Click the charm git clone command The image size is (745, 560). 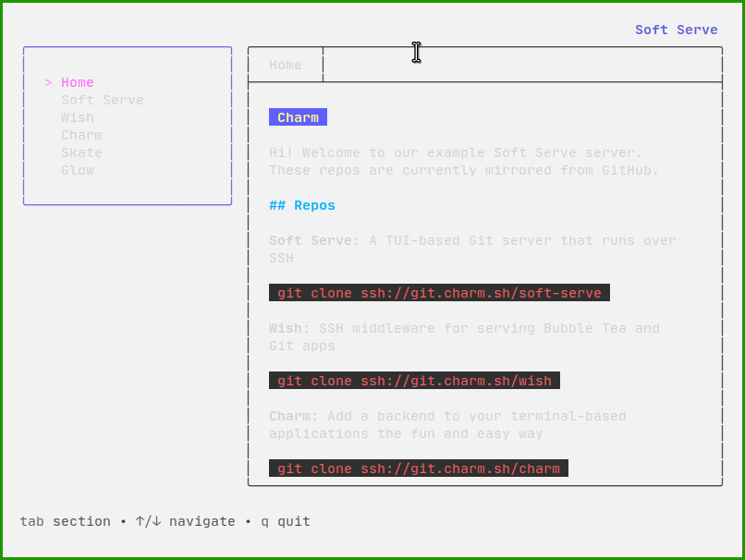(418, 469)
